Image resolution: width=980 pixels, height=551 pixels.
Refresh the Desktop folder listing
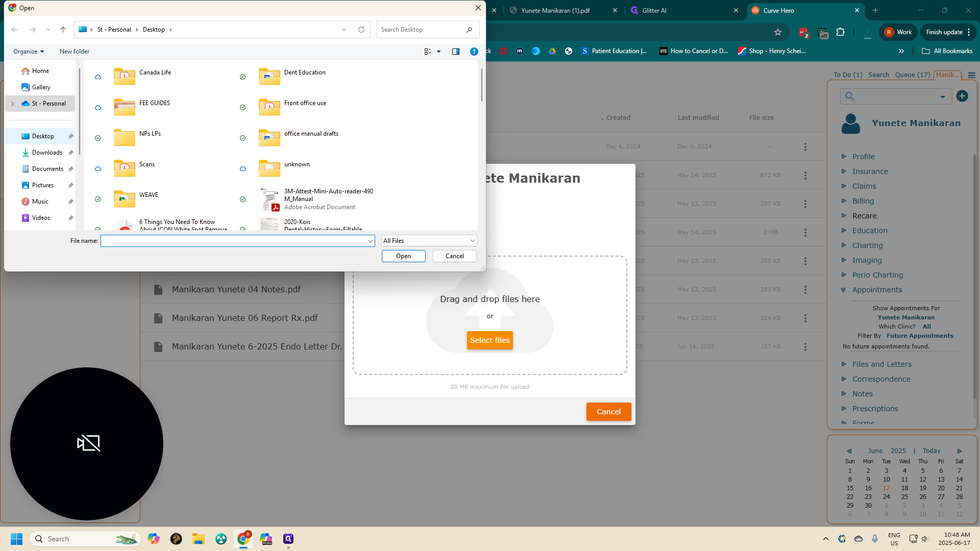pos(361,30)
